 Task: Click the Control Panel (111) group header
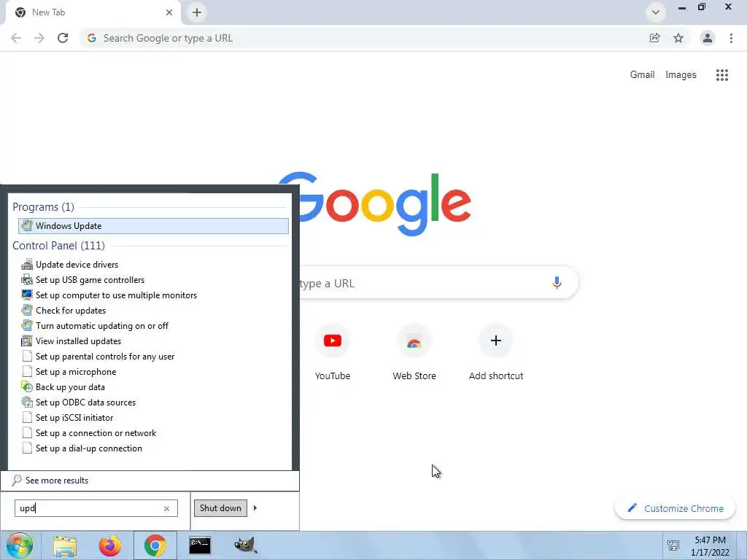(x=58, y=245)
